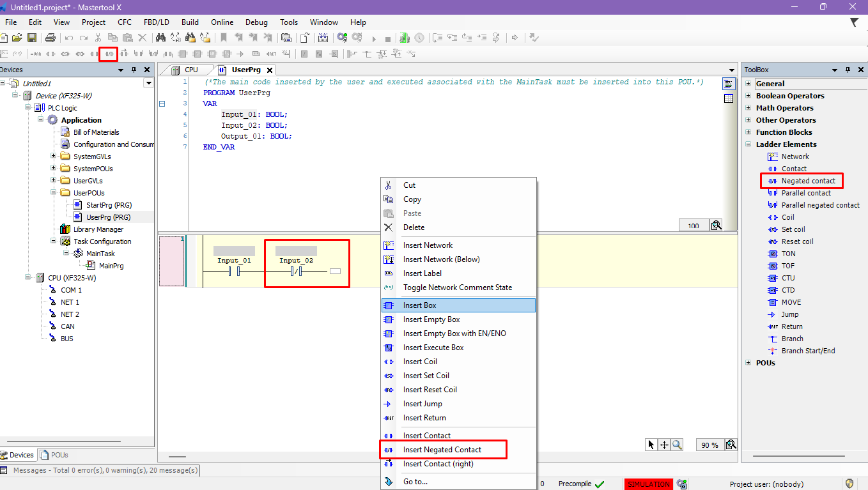Expand the Boolean Operators category
The image size is (868, 490).
click(x=748, y=96)
